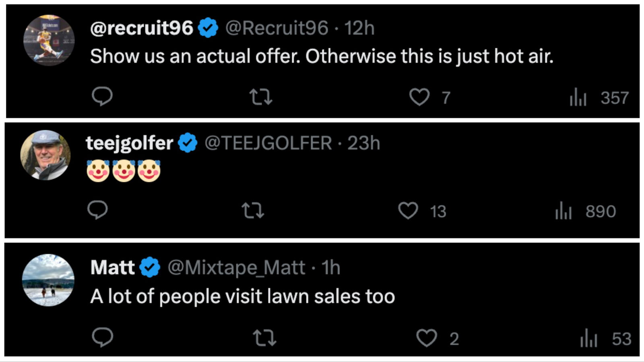Click the 'A lot of people visit lawn sales too' text
The image size is (644, 362).
click(242, 297)
